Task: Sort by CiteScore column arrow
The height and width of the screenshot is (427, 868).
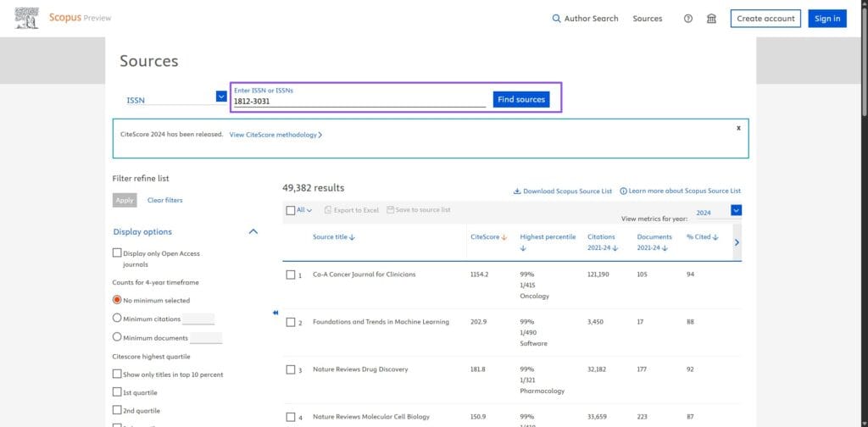Action: click(504, 237)
